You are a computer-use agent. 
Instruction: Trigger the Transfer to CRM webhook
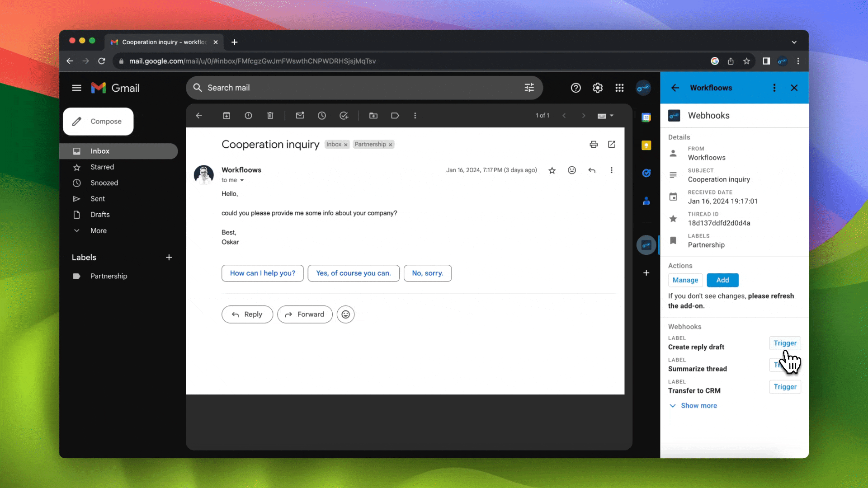785,387
